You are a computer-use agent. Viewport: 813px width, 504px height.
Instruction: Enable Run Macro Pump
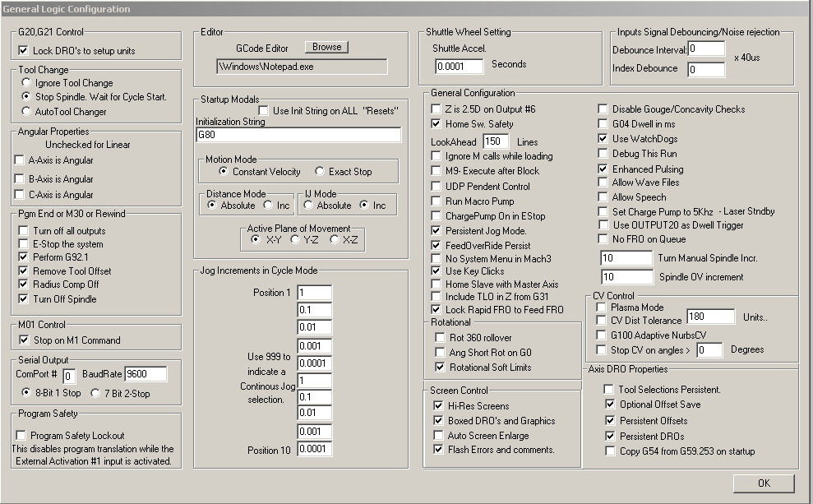[x=436, y=201]
